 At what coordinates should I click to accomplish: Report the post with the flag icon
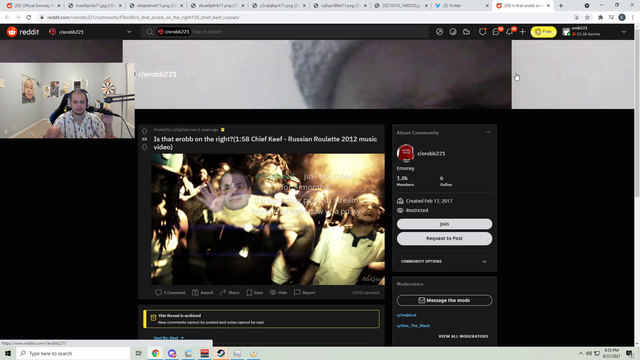[x=304, y=292]
